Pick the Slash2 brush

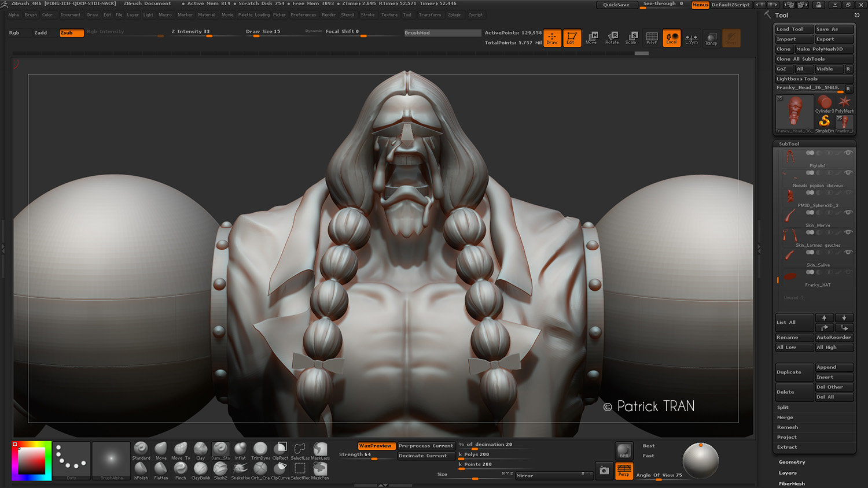tap(220, 471)
